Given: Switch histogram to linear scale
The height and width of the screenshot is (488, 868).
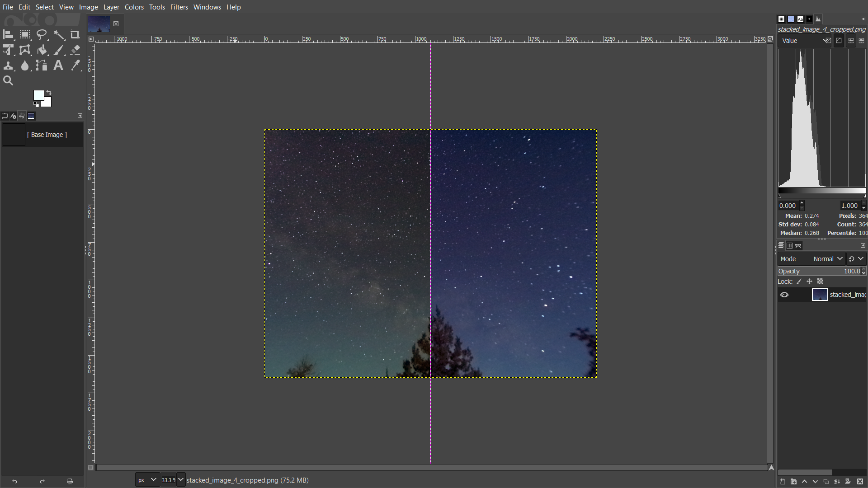Looking at the screenshot, I should 851,41.
